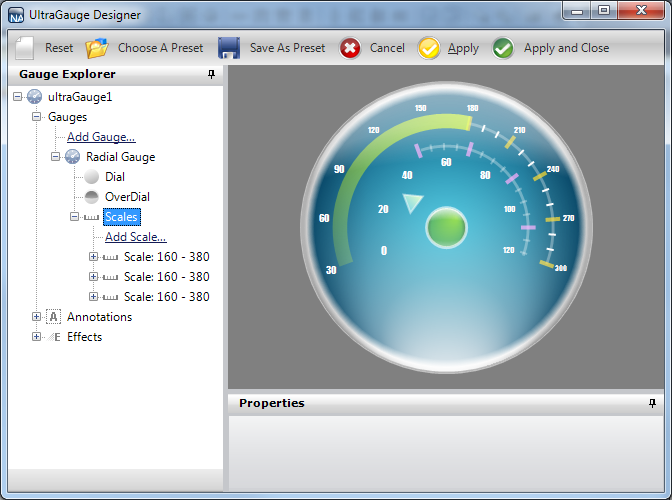Viewport: 672px width, 500px height.
Task: Click the Scales ruler icon
Action: (91, 217)
